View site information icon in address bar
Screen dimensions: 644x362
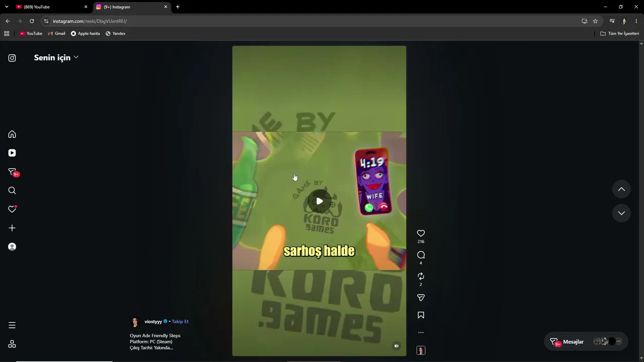[46, 21]
